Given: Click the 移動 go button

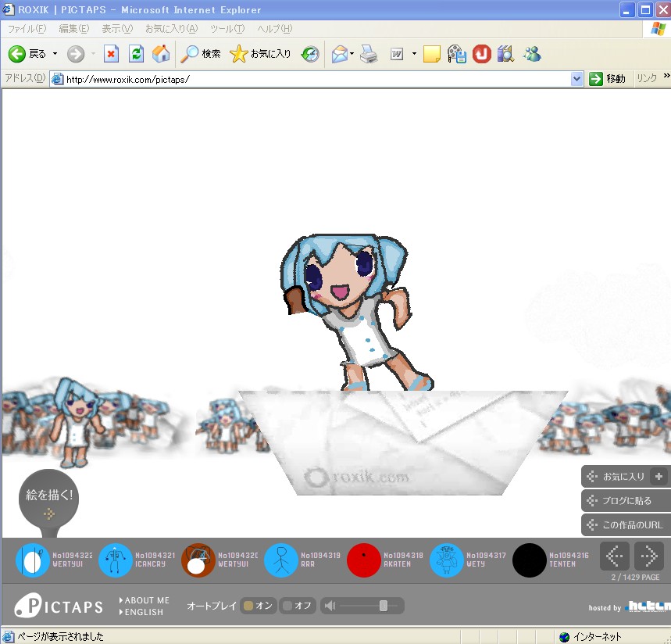Looking at the screenshot, I should tap(607, 79).
